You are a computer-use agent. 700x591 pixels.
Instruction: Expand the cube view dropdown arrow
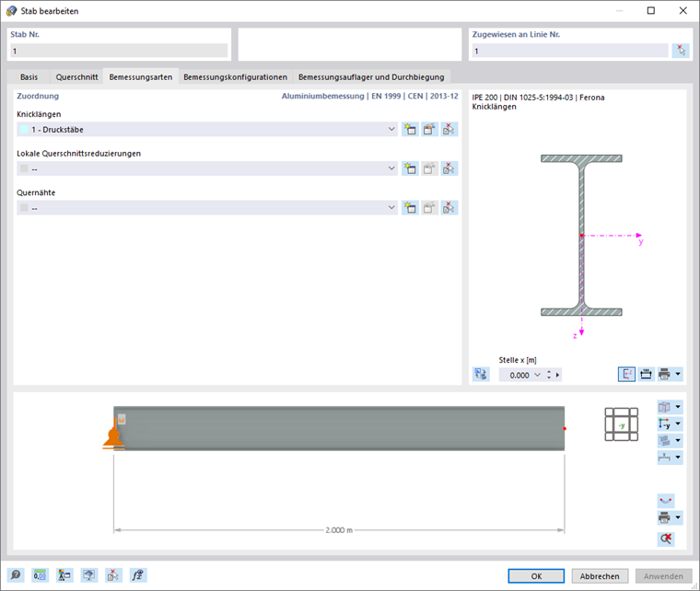point(678,407)
